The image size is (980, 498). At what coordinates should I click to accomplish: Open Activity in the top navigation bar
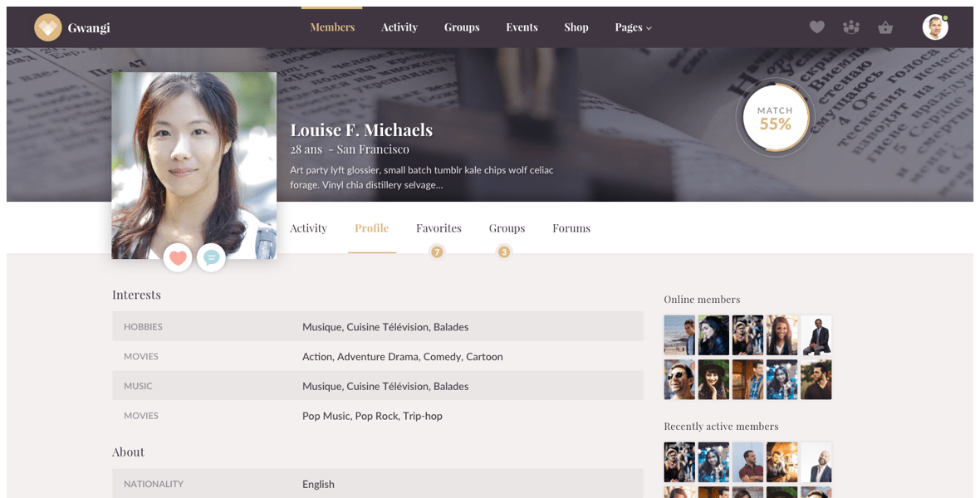pyautogui.click(x=399, y=27)
